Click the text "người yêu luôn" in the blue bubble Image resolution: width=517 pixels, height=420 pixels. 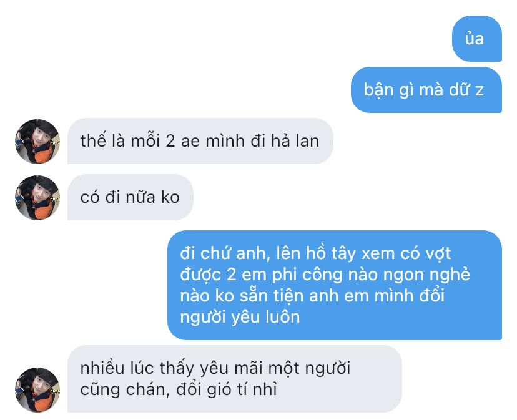[240, 317]
